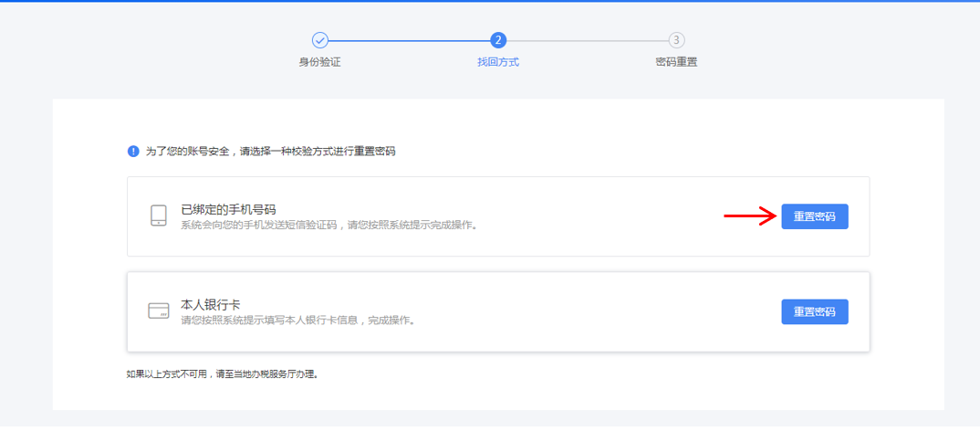Screen dimensions: 980x431
Task: Click the gray progress line between steps 2 and 3
Action: tap(587, 40)
